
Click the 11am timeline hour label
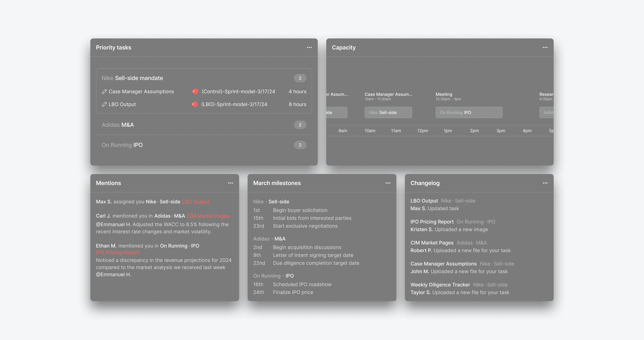[396, 131]
